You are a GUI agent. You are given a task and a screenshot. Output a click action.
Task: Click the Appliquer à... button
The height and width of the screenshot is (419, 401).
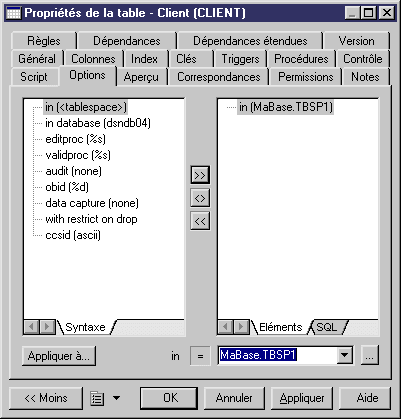[59, 356]
